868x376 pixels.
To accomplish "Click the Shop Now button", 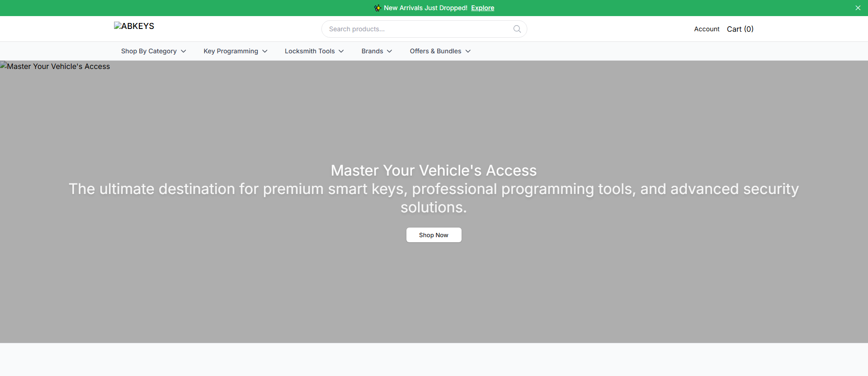I will point(434,235).
